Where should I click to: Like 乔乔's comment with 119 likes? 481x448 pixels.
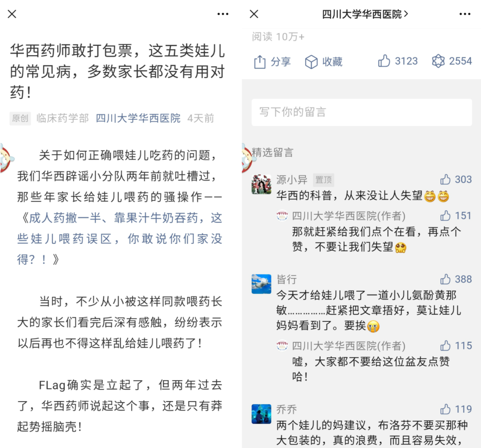pyautogui.click(x=445, y=409)
